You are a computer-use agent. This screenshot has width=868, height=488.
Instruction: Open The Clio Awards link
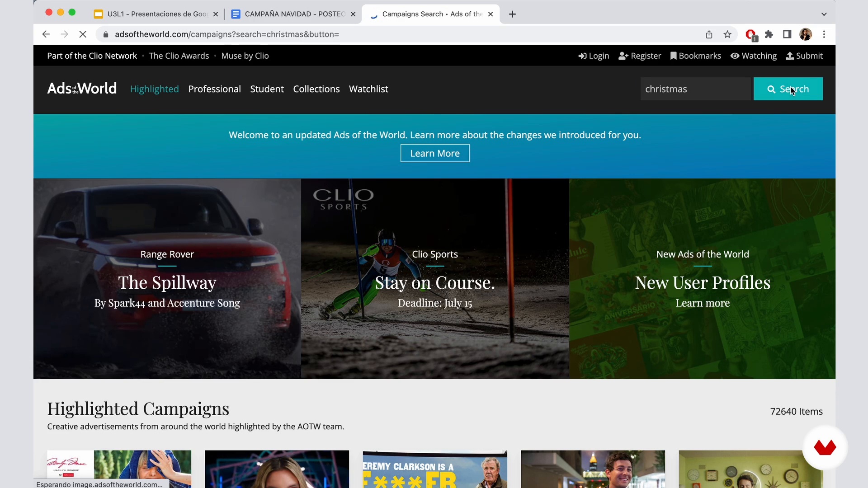coord(179,56)
